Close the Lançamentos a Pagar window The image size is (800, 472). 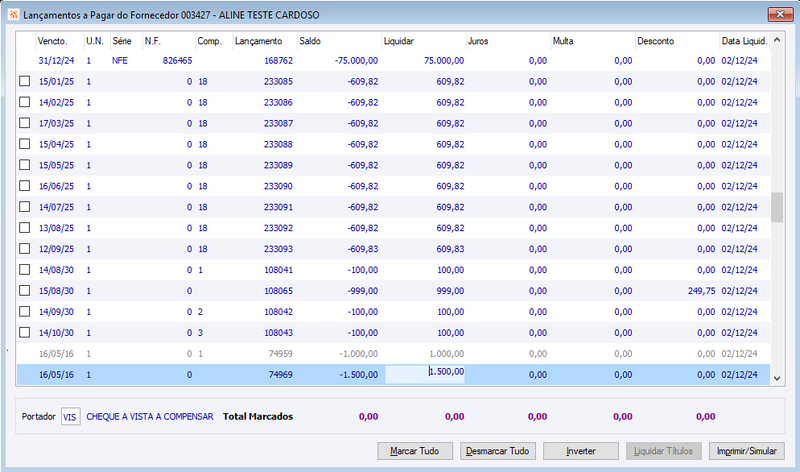click(780, 14)
